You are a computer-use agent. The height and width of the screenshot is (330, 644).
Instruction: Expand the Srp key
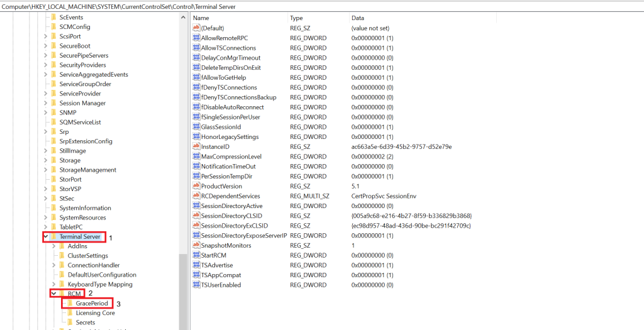tap(45, 132)
